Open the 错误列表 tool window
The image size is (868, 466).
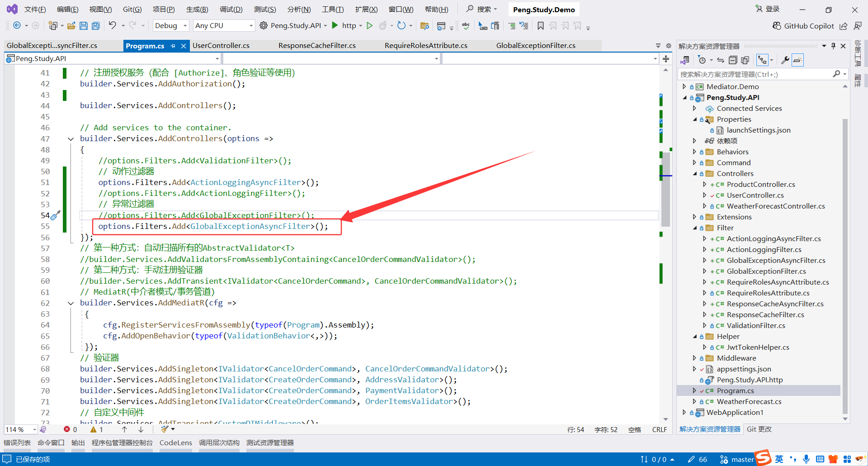point(17,443)
